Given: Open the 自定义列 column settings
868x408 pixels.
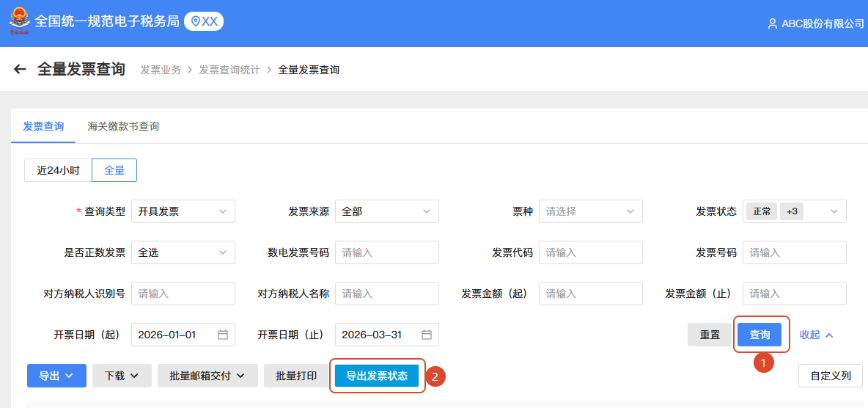Looking at the screenshot, I should [830, 376].
